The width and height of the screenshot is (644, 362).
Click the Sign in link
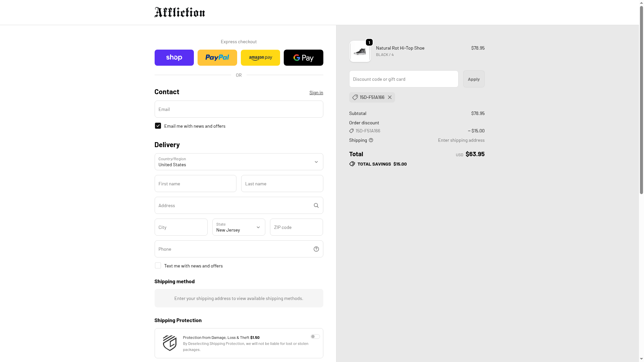316,93
